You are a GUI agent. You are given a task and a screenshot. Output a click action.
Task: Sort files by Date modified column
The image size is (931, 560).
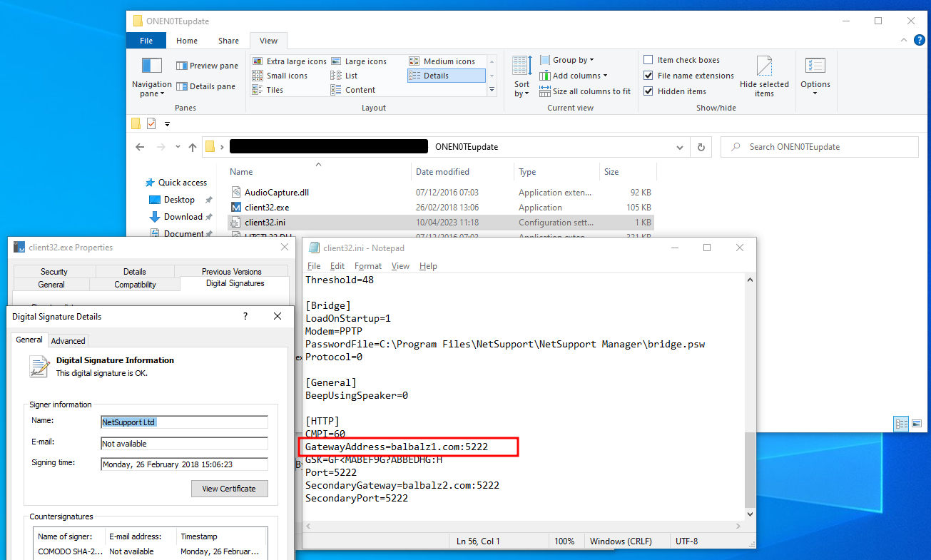[463, 172]
